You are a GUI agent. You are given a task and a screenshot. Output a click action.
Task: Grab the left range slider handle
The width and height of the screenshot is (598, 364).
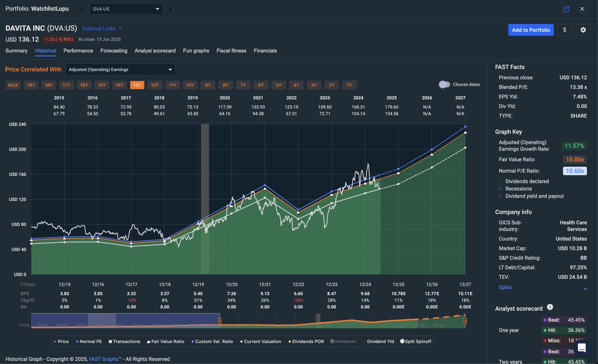[220, 321]
